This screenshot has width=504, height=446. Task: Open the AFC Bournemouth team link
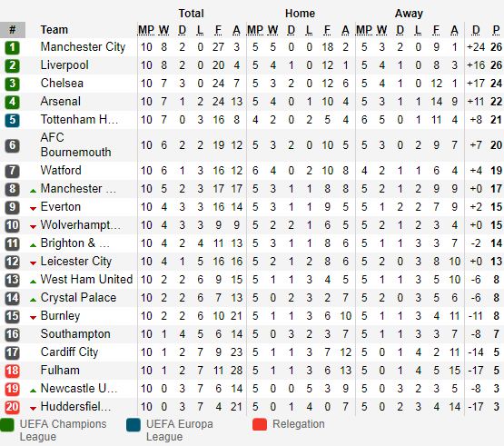click(76, 144)
